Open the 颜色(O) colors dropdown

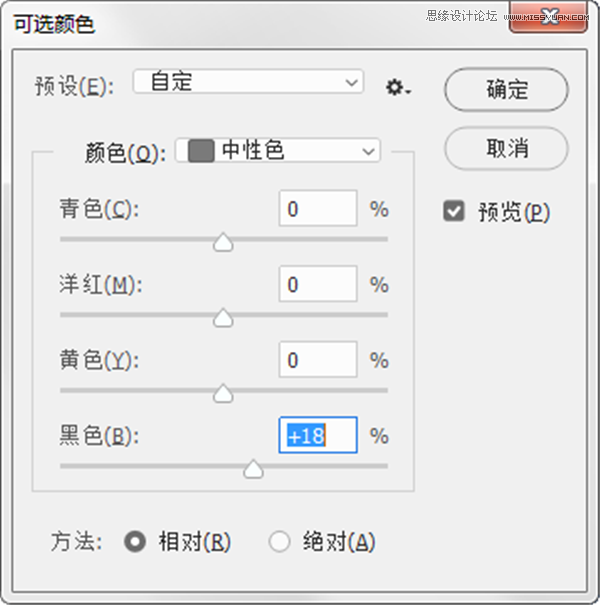tap(278, 150)
